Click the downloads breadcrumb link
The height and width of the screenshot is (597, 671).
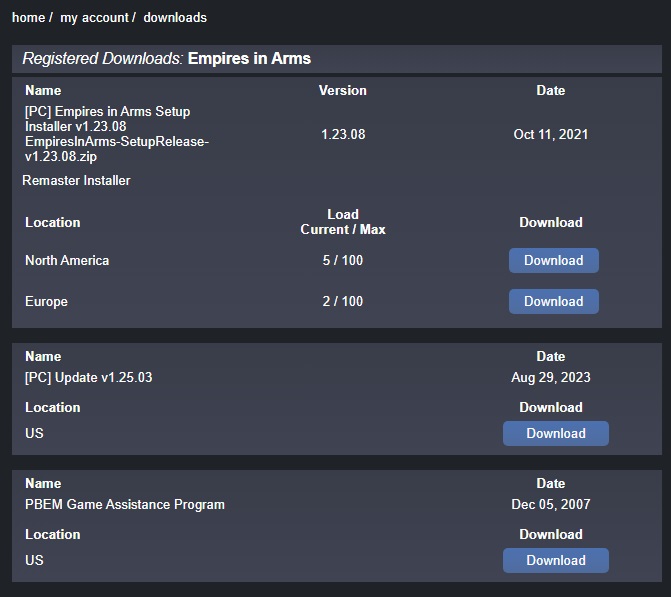(175, 18)
